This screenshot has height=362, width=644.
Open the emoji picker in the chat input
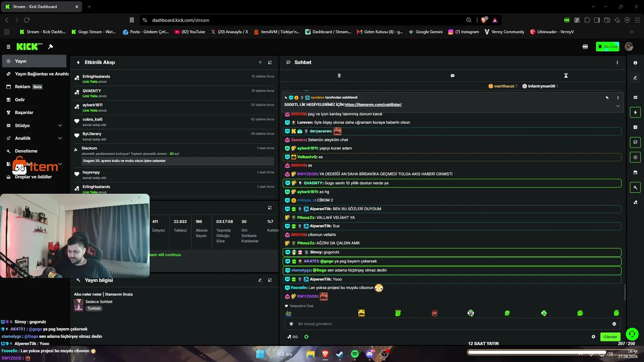coord(614,324)
